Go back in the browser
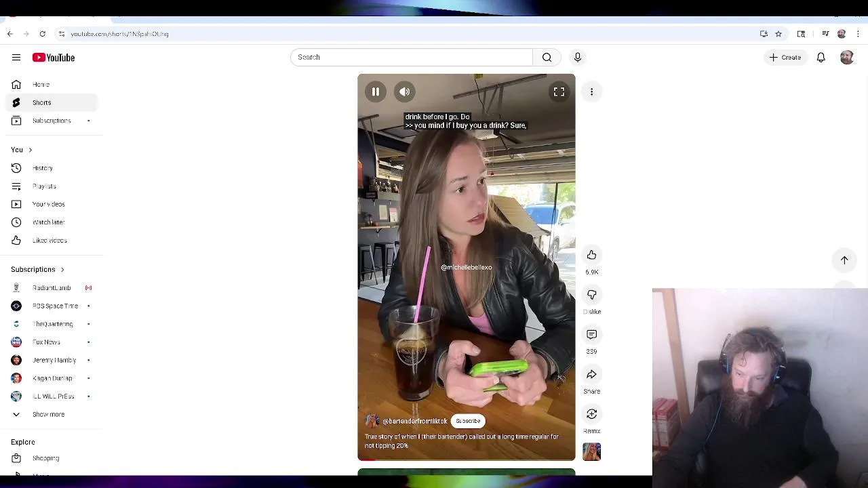This screenshot has width=868, height=488. (x=9, y=34)
